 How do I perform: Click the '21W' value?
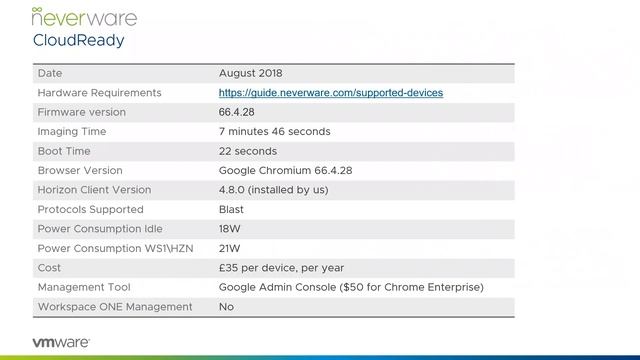pos(229,248)
